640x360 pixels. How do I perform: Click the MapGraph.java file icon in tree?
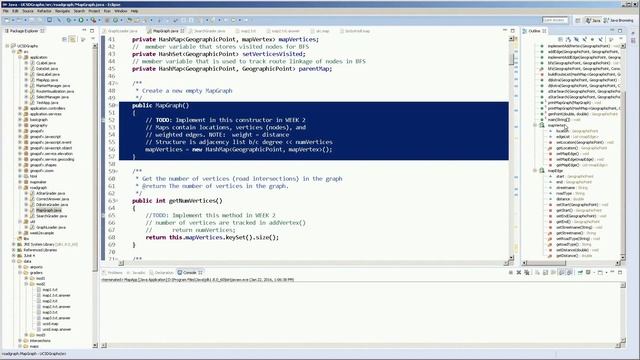click(x=33, y=210)
